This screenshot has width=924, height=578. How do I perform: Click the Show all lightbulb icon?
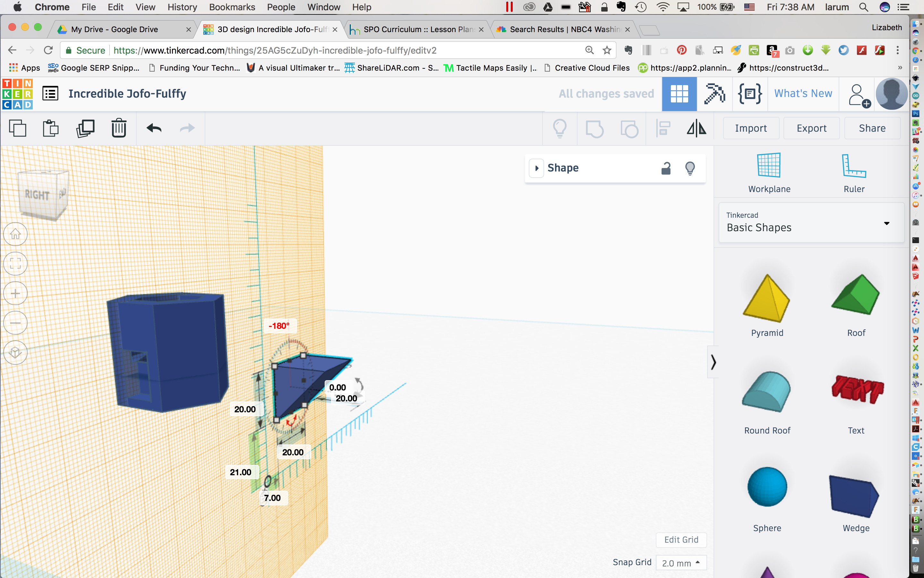(x=560, y=128)
